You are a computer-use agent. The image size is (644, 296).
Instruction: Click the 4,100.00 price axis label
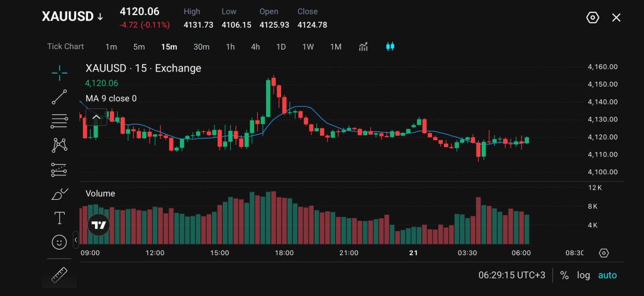pyautogui.click(x=602, y=172)
